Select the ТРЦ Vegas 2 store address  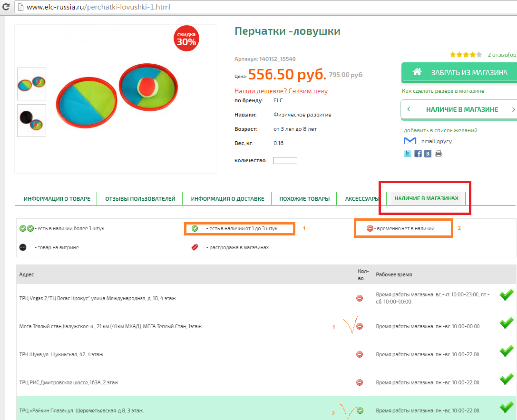(98, 298)
